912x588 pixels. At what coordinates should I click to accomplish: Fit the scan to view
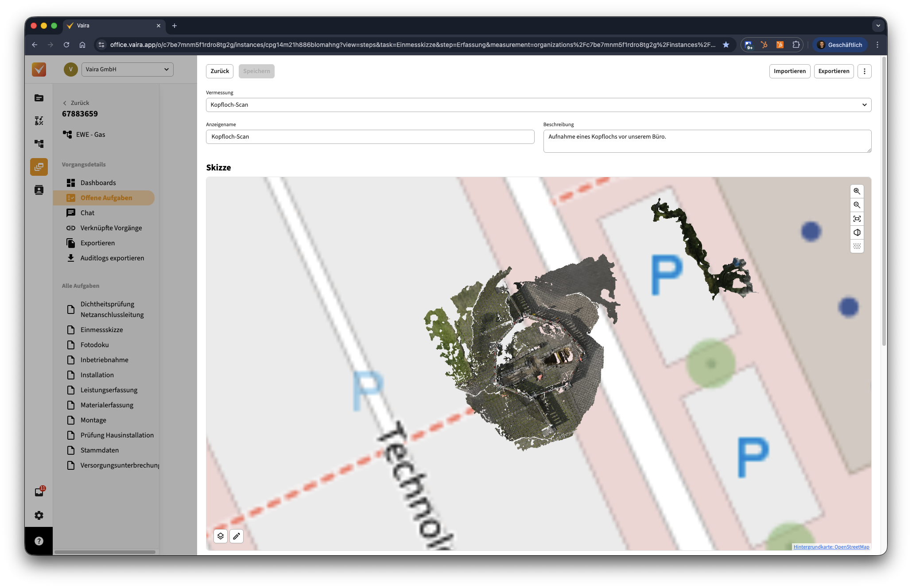coord(857,219)
